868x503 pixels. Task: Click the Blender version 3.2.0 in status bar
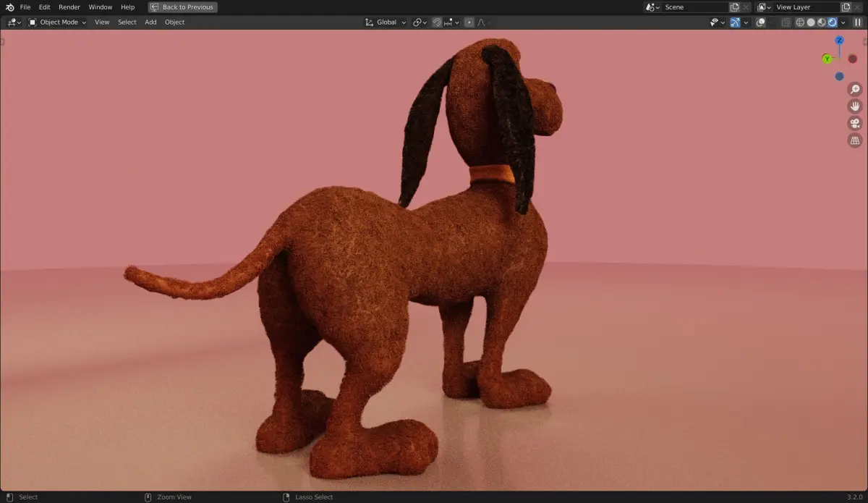click(x=855, y=497)
